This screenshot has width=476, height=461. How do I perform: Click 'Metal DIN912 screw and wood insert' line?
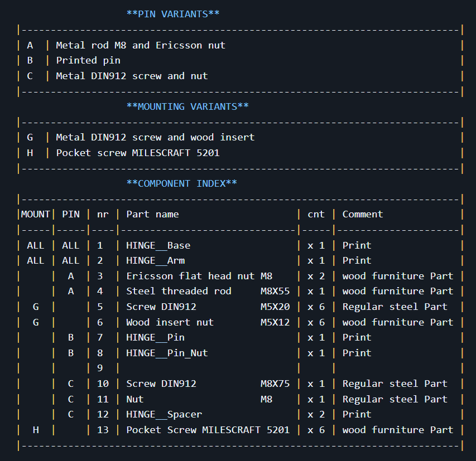tap(155, 137)
